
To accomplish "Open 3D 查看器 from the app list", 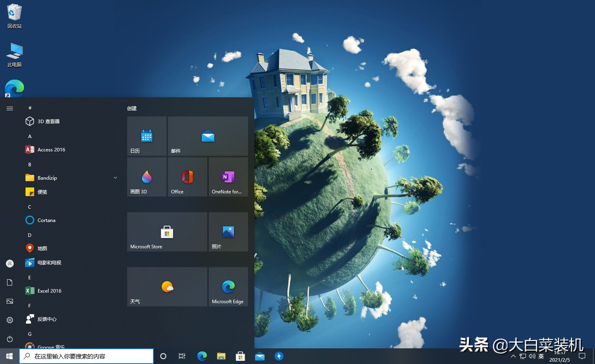I will click(48, 121).
